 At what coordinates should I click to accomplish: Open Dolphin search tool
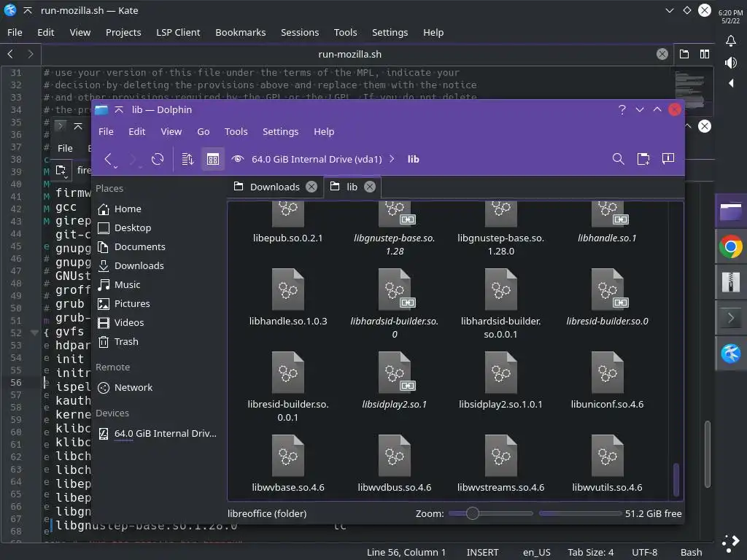tap(618, 159)
